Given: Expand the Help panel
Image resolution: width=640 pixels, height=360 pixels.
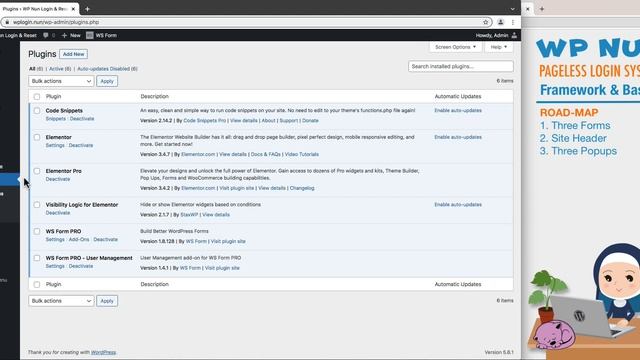Looking at the screenshot, I should [499, 47].
